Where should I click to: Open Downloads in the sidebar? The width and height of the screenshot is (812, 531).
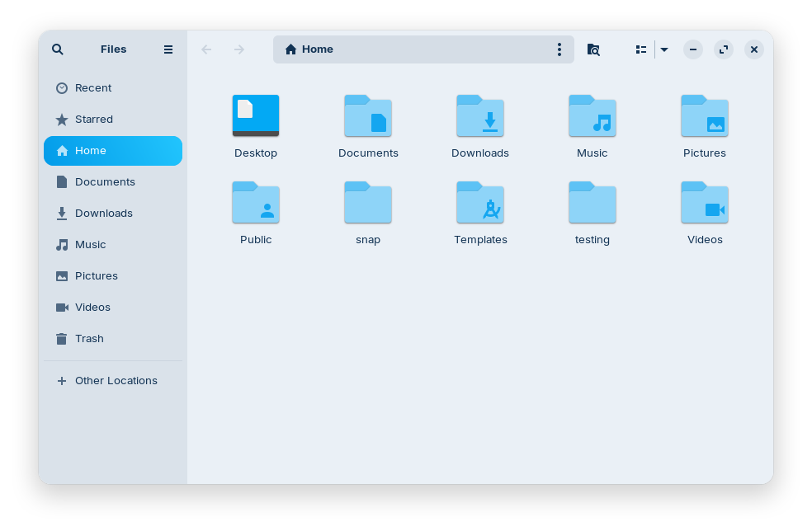[x=113, y=214]
